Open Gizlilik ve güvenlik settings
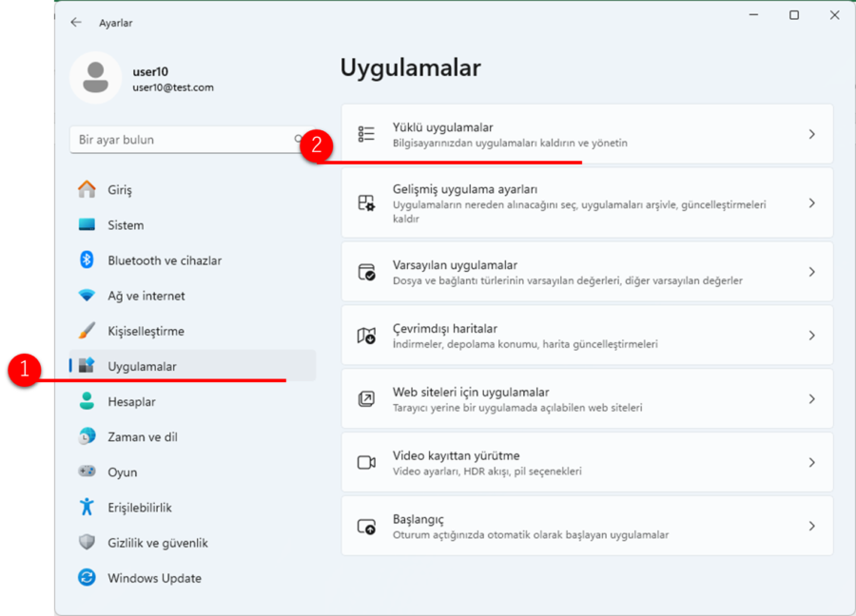This screenshot has height=616, width=856. (x=193, y=543)
